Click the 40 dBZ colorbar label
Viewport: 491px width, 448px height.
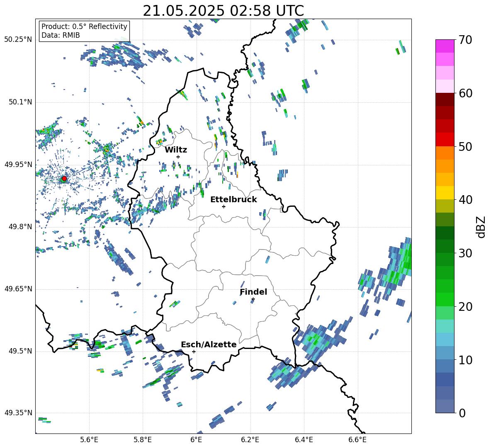click(x=465, y=200)
